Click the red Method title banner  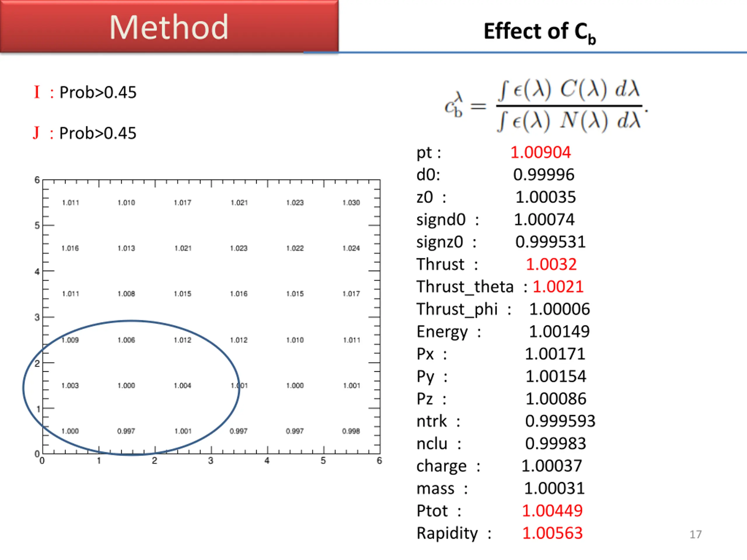(169, 27)
